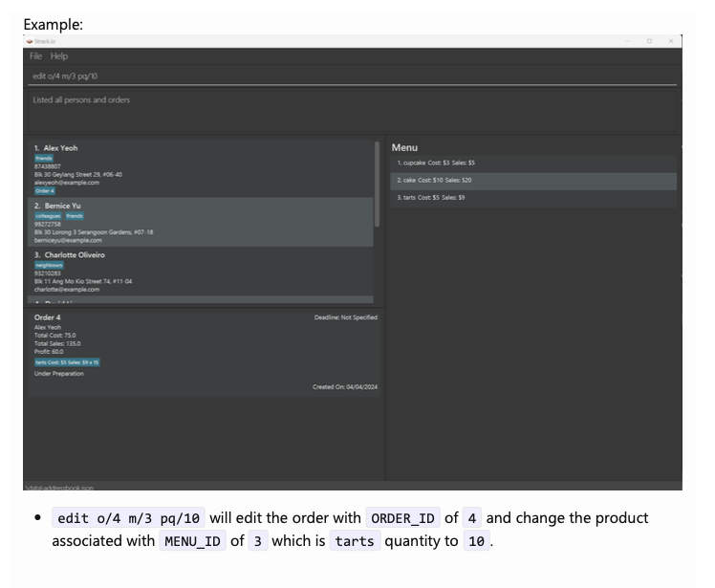Click the colleagues tag under Bernice Yu

pyautogui.click(x=48, y=216)
